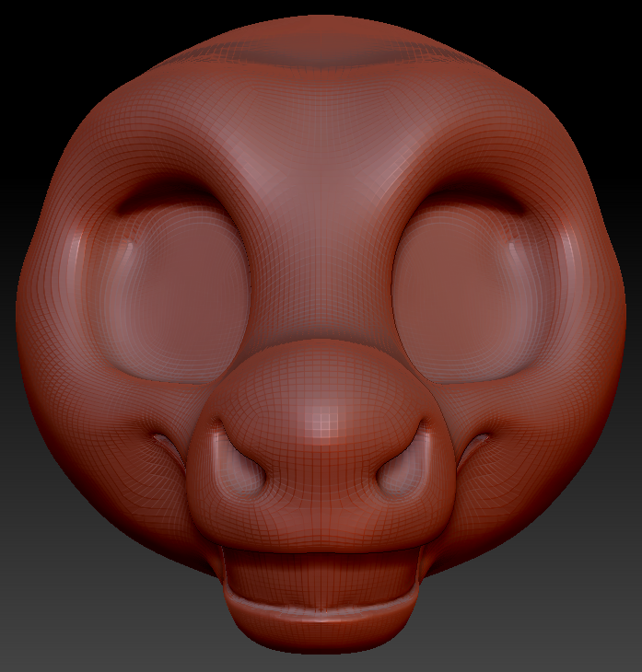Click the upper lip below the nose
Image resolution: width=642 pixels, height=672 pixels.
point(318,534)
